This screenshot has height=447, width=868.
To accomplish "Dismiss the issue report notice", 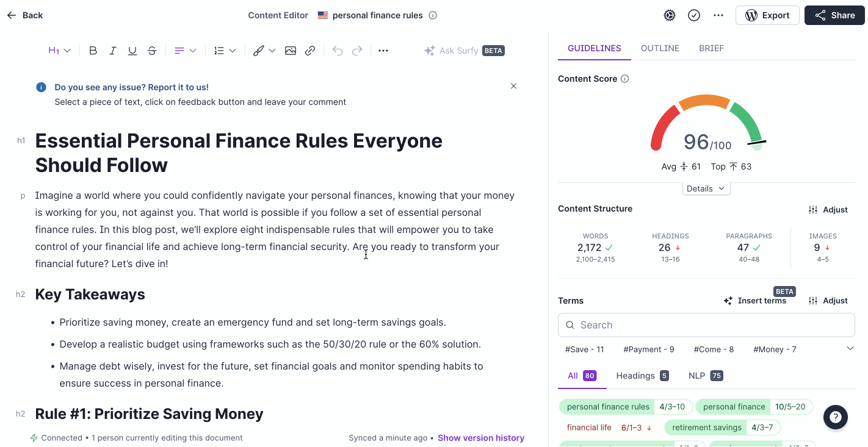I will pos(513,86).
